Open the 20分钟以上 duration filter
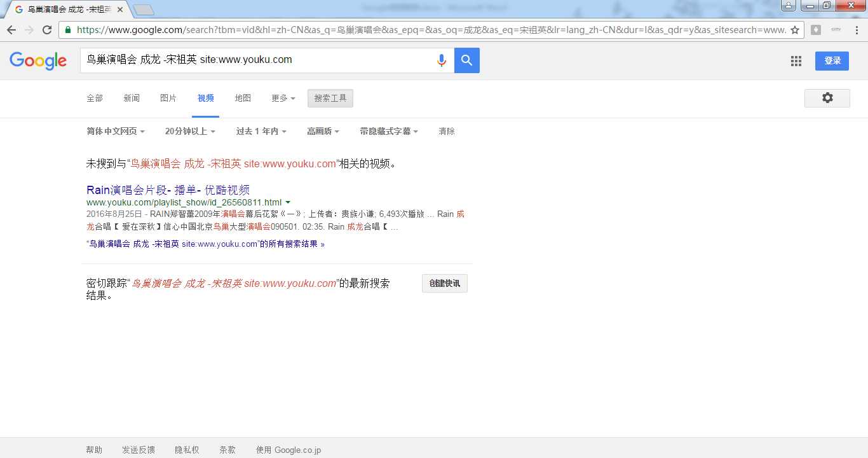Image resolution: width=868 pixels, height=458 pixels. 190,131
